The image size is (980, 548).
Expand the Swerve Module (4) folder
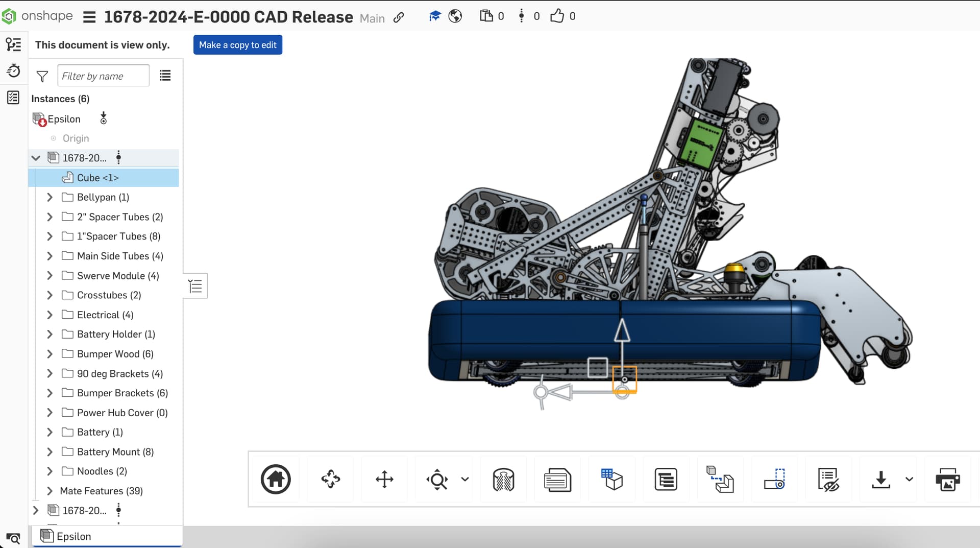pos(50,276)
